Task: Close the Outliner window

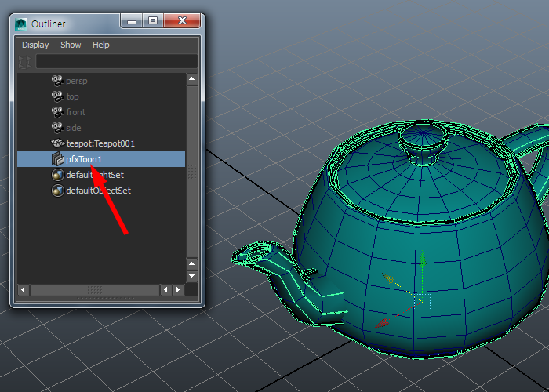Action: pyautogui.click(x=182, y=21)
